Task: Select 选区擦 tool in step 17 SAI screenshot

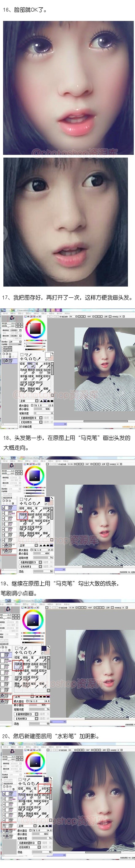Action: tap(47, 371)
